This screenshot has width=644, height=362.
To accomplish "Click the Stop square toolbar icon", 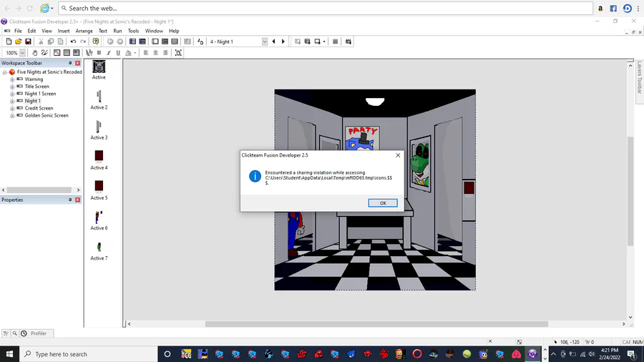I will 335,41.
